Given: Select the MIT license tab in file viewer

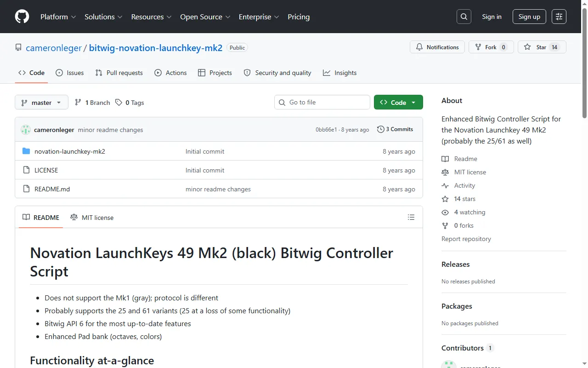Looking at the screenshot, I should pyautogui.click(x=92, y=218).
